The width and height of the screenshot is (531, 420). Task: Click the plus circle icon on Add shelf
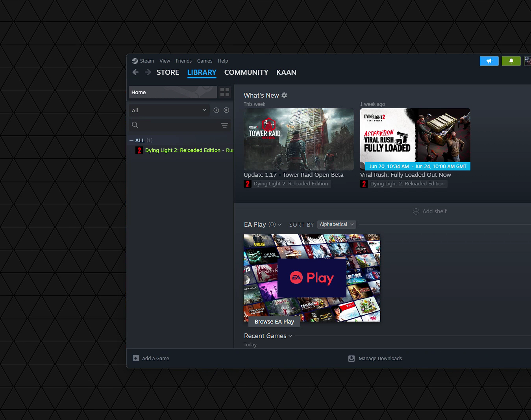point(416,211)
